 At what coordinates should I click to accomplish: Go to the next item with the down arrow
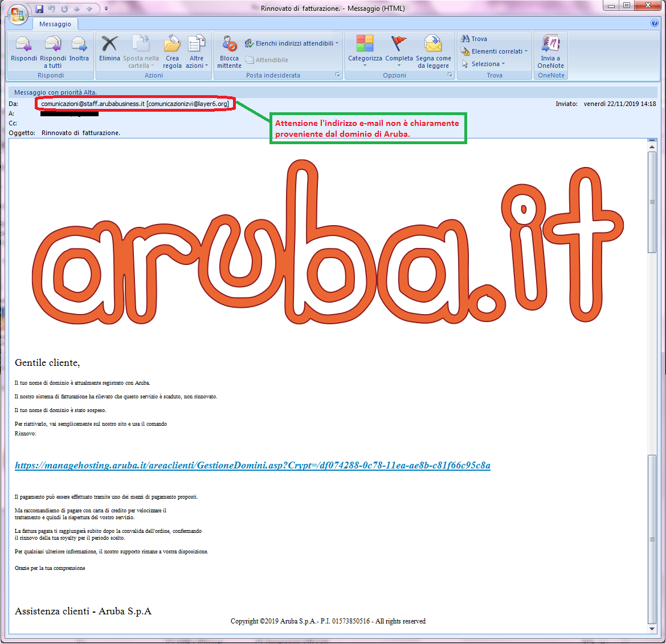[89, 9]
